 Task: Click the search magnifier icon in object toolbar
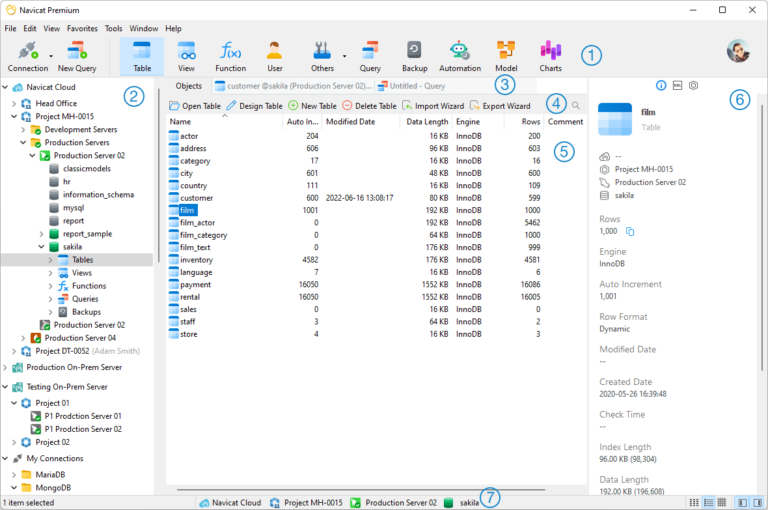pyautogui.click(x=576, y=105)
